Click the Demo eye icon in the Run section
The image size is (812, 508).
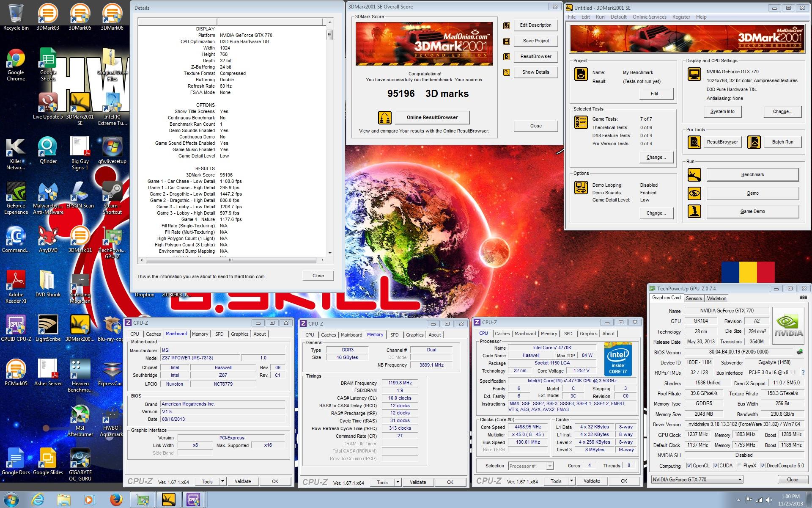tap(694, 193)
